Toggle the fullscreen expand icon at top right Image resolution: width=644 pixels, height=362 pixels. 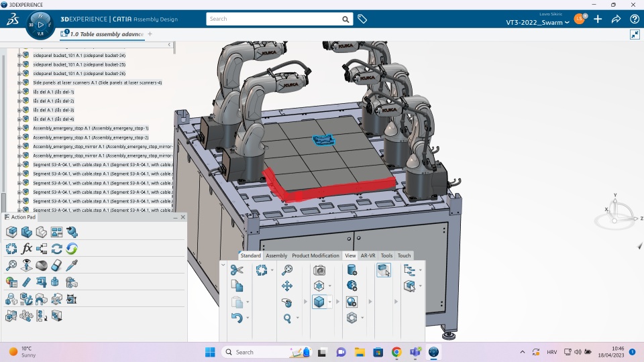[635, 34]
